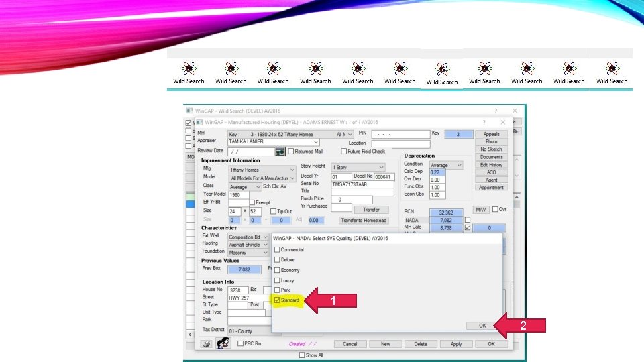Open Edit History
This screenshot has height=362, width=644.
tap(491, 165)
